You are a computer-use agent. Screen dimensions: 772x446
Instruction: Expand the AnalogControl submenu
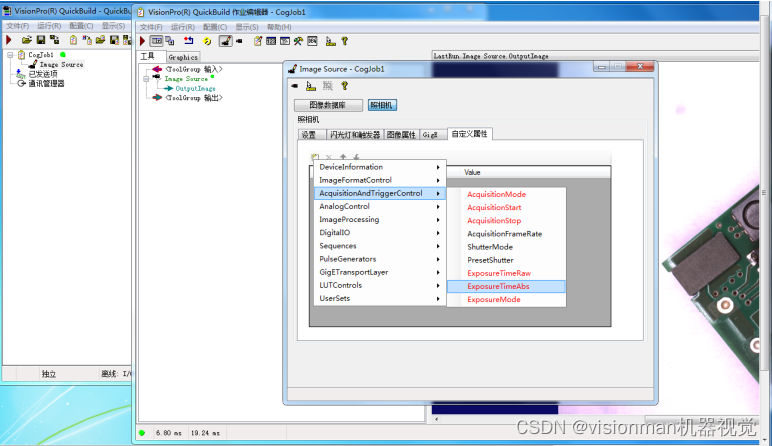pos(380,207)
